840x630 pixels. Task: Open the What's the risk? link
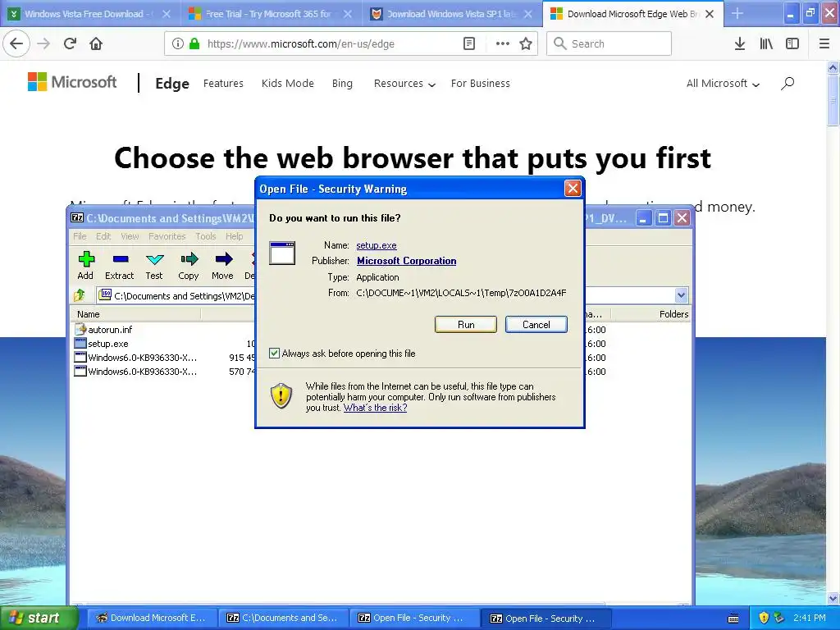click(x=375, y=408)
